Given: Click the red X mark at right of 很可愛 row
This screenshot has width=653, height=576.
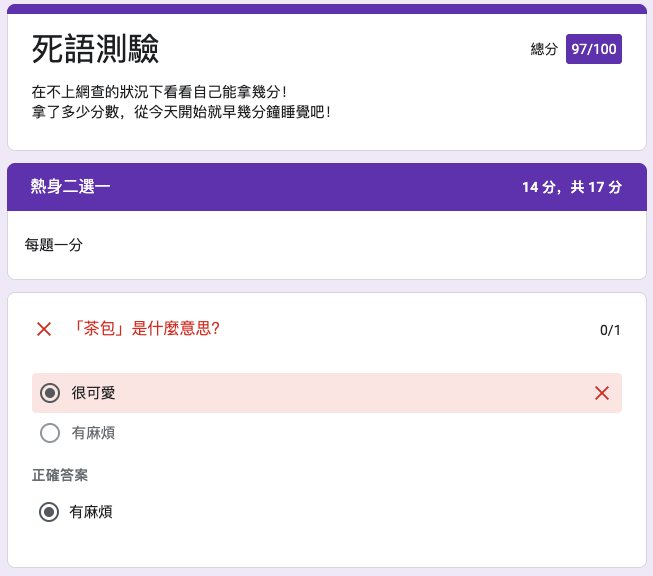Looking at the screenshot, I should click(601, 393).
